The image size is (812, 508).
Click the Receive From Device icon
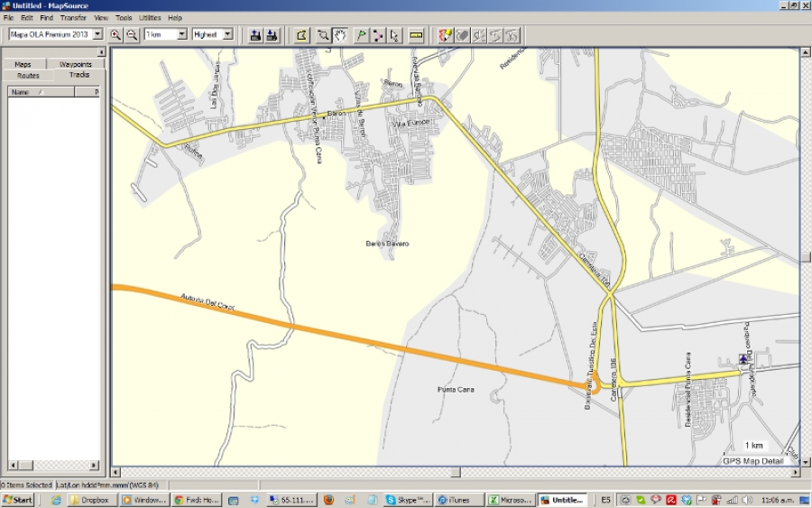click(272, 35)
